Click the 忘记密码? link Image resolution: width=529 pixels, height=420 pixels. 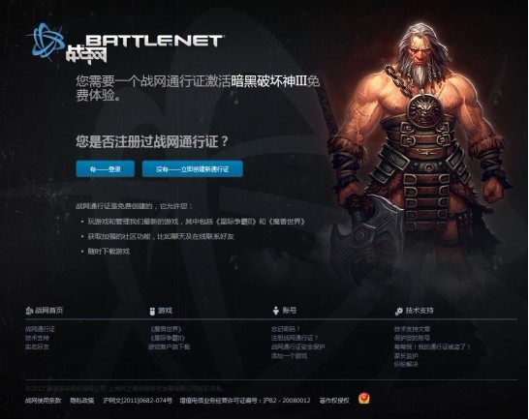click(x=286, y=329)
